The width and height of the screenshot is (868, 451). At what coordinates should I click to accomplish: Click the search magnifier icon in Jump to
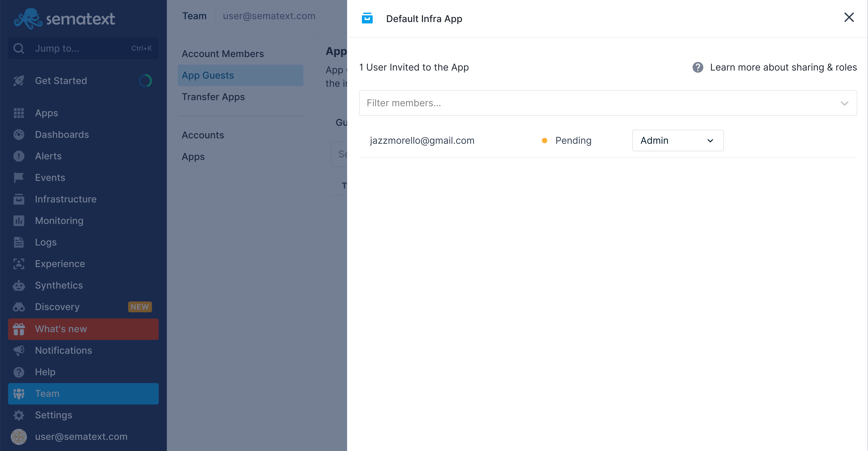(x=18, y=48)
